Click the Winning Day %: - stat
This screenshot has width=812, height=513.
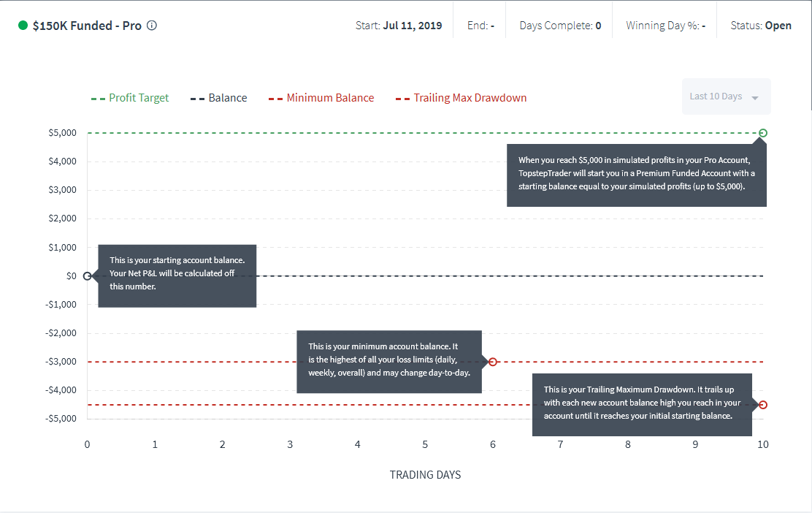(665, 26)
